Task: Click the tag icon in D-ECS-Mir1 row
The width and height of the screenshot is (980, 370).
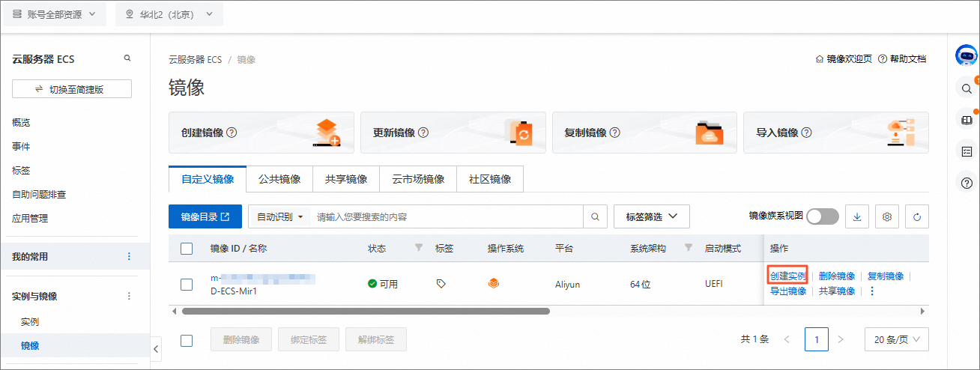Action: coord(441,284)
